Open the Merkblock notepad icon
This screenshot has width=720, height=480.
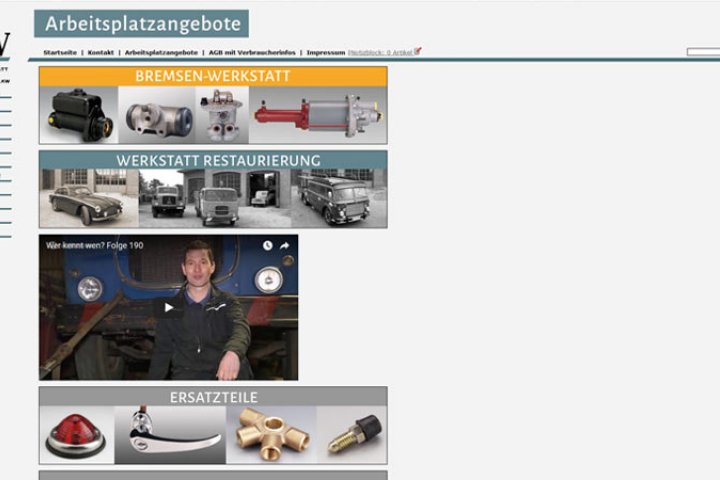point(418,51)
